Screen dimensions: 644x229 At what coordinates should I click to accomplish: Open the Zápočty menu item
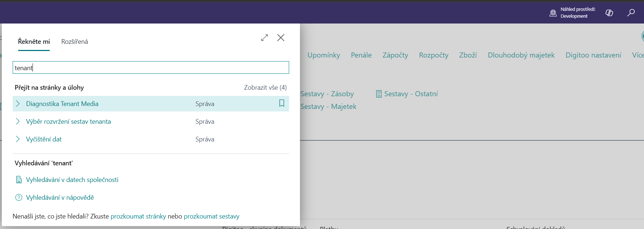pyautogui.click(x=395, y=55)
